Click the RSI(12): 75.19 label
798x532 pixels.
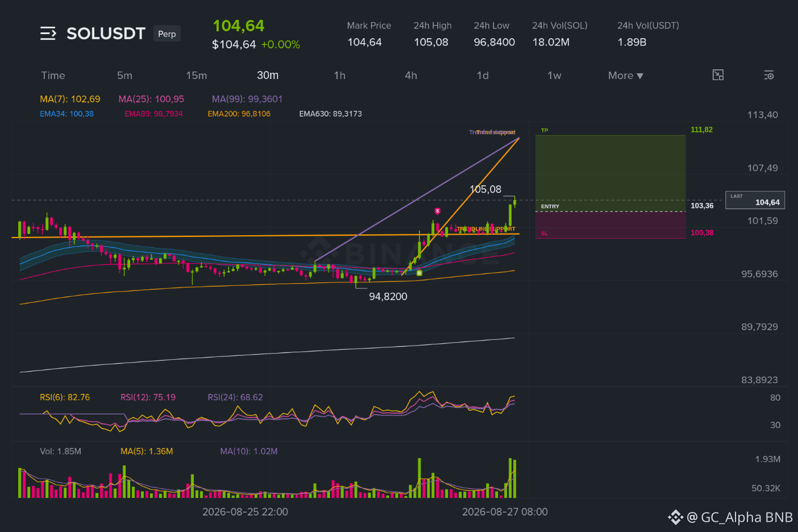click(x=148, y=397)
